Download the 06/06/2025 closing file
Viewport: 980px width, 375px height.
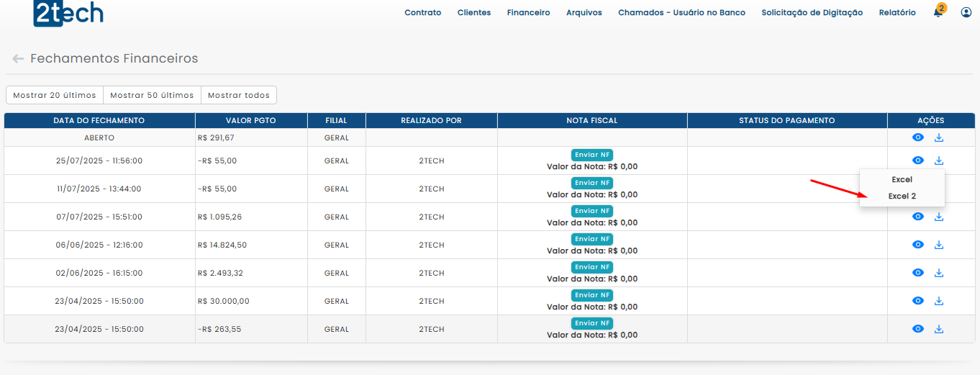[939, 245]
